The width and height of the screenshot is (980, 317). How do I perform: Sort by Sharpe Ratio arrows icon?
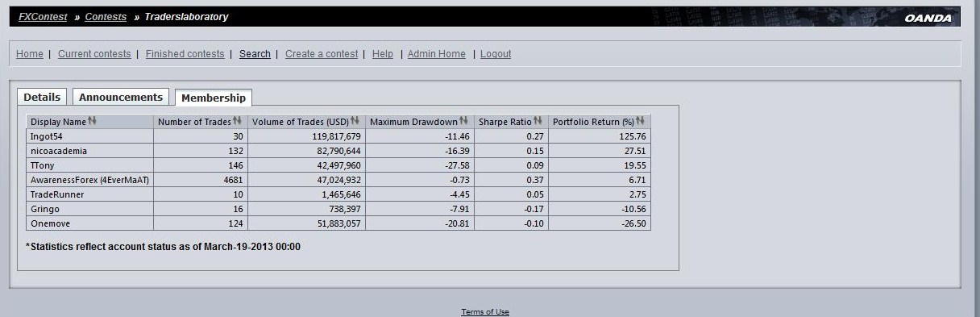pyautogui.click(x=538, y=121)
